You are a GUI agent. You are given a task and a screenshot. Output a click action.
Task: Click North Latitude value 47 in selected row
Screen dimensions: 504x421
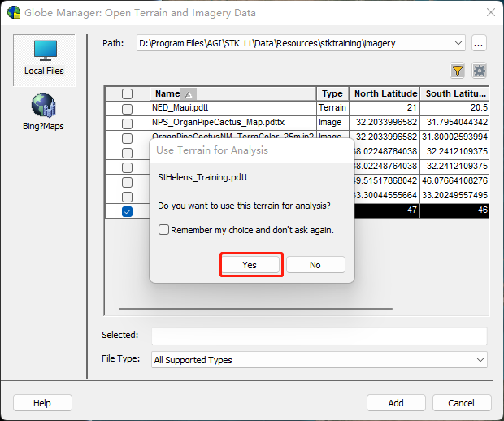pyautogui.click(x=412, y=210)
